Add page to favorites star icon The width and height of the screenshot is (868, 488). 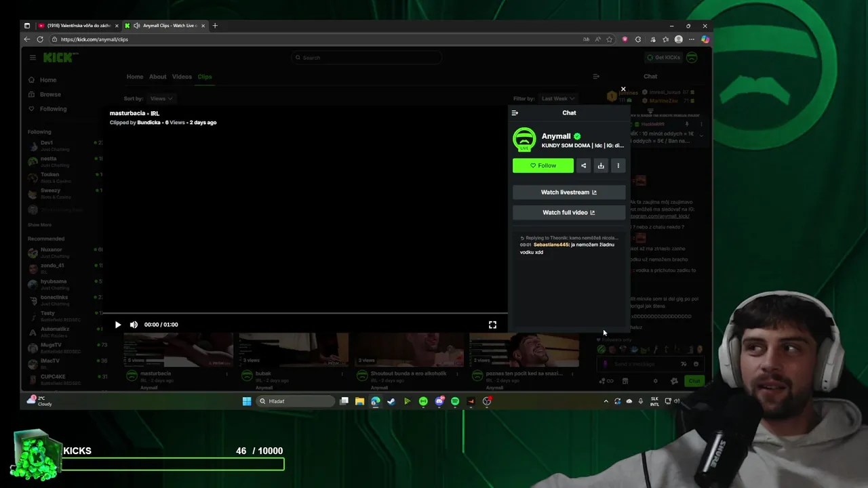[x=609, y=39]
